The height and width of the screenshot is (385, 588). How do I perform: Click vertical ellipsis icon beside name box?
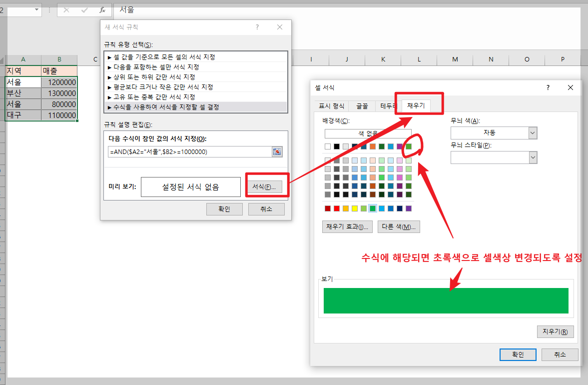pyautogui.click(x=49, y=10)
